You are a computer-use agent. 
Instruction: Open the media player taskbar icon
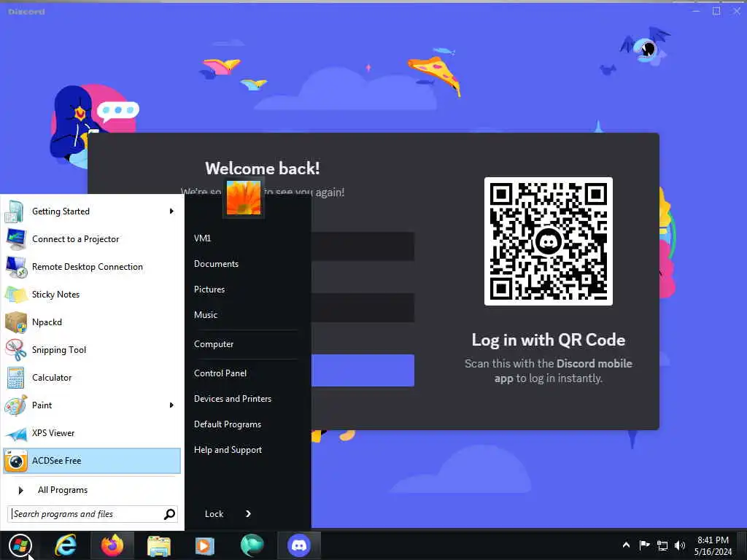205,545
